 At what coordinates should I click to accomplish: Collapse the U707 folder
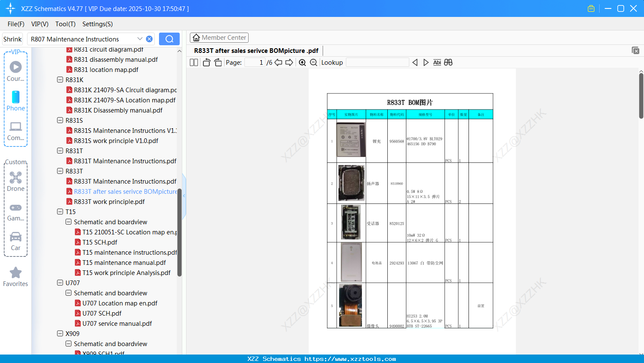coord(60,283)
